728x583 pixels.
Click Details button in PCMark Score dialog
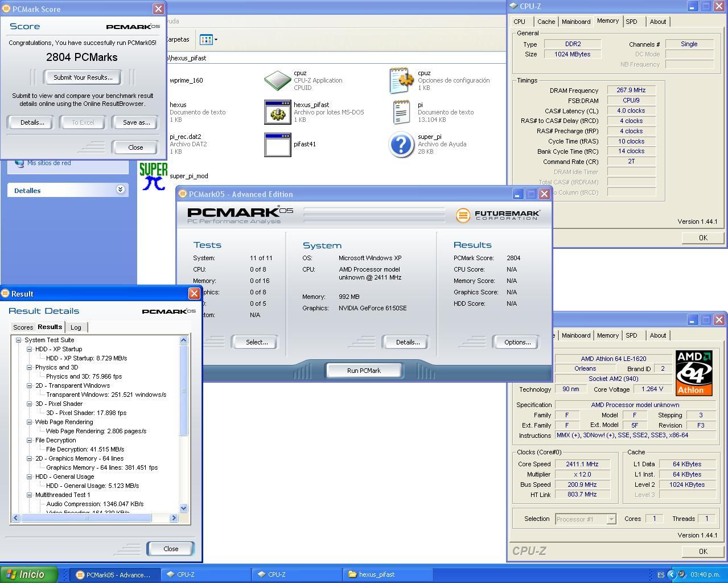32,122
